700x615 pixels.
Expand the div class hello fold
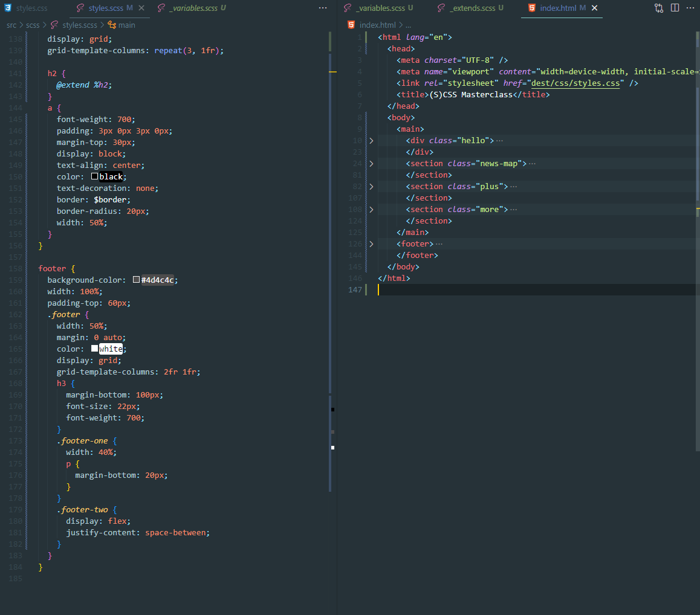click(371, 141)
